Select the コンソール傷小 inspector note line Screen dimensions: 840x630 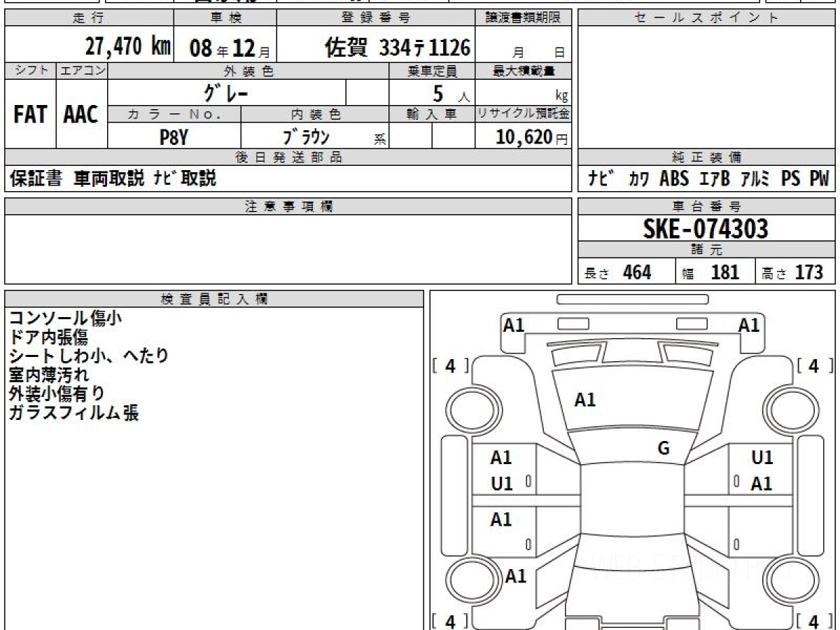tap(66, 318)
